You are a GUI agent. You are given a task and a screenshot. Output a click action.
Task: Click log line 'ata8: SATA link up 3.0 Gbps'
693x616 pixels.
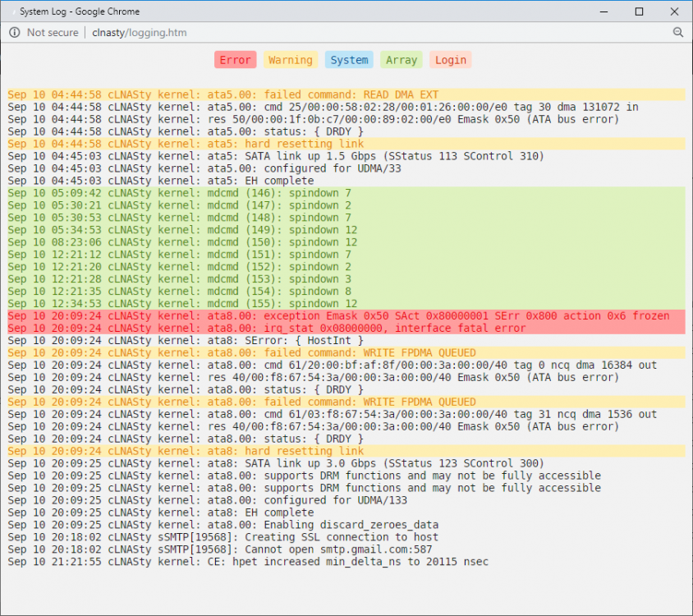point(276,463)
